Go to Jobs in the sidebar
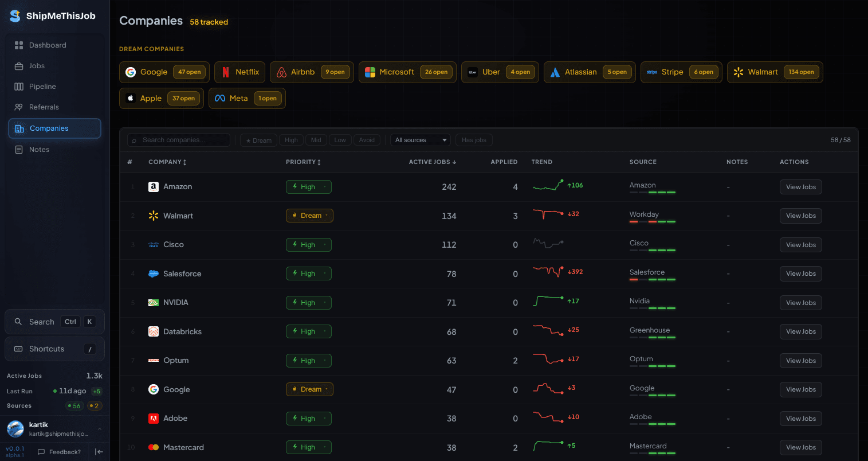Screen dimensions: 868x461 [54, 66]
